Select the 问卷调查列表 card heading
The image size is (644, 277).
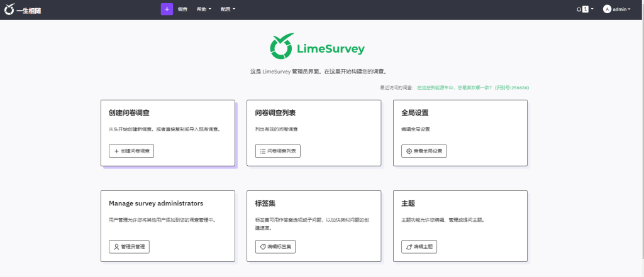point(275,113)
